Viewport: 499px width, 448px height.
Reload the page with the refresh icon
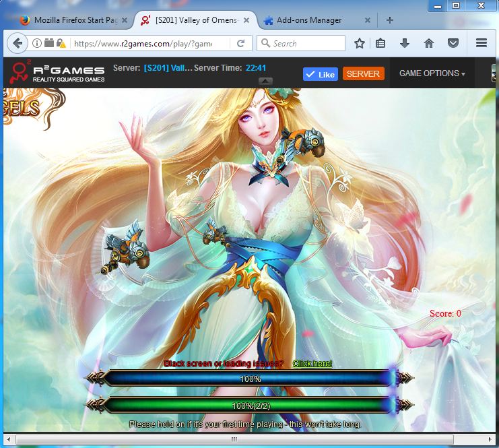[240, 44]
